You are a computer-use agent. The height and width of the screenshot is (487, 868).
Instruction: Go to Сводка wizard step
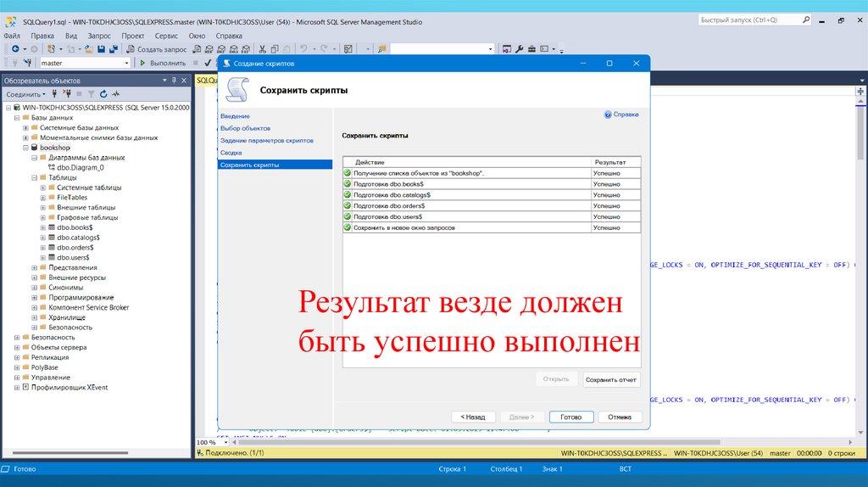(x=231, y=153)
